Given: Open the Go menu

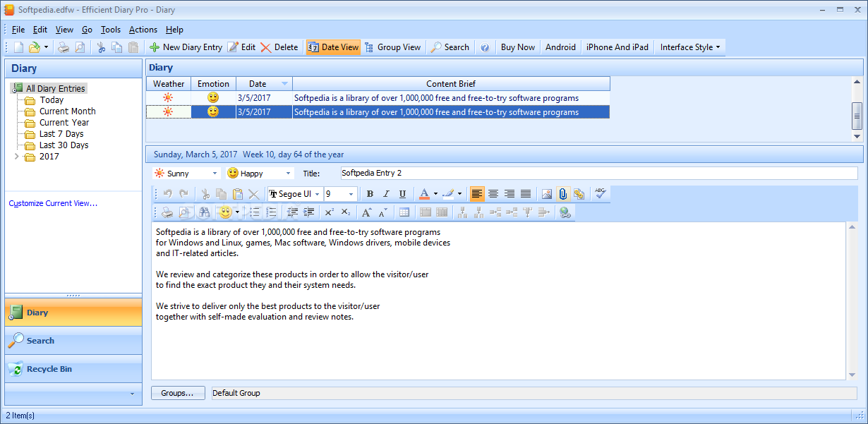Looking at the screenshot, I should [x=87, y=30].
